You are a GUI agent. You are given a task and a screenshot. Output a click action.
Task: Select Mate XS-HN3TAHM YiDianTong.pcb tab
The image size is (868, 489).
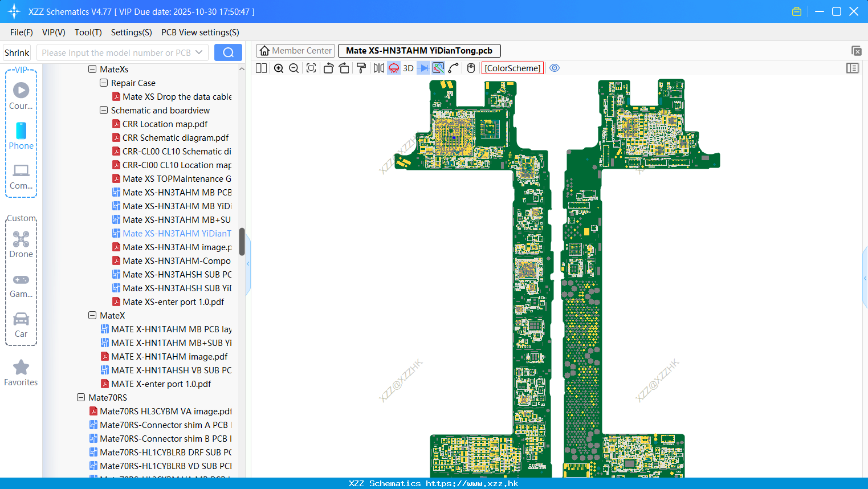[x=419, y=51]
